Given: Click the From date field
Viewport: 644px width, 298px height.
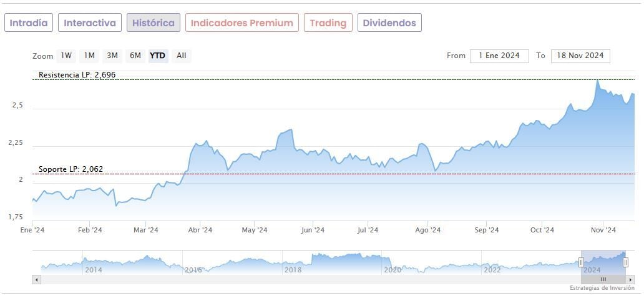Looking at the screenshot, I should tap(499, 56).
